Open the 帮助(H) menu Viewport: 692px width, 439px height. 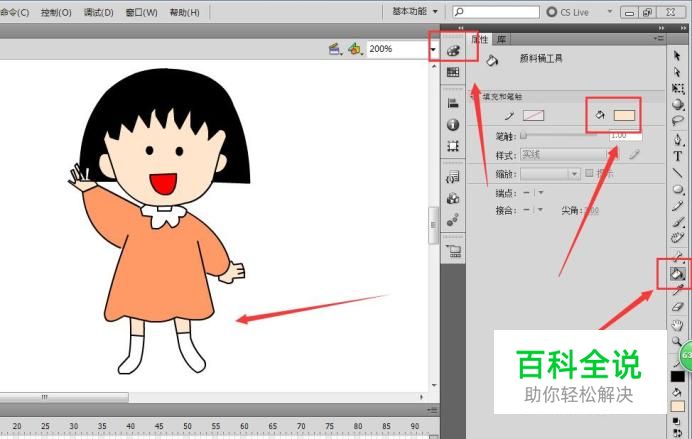(x=184, y=12)
